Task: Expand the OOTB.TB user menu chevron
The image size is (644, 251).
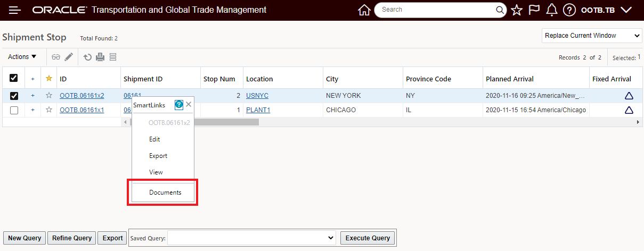Action: tap(626, 10)
